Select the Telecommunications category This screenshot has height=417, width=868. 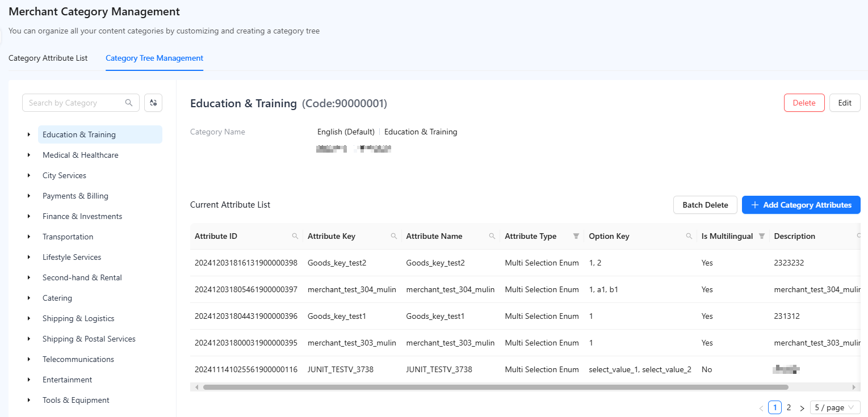click(78, 359)
